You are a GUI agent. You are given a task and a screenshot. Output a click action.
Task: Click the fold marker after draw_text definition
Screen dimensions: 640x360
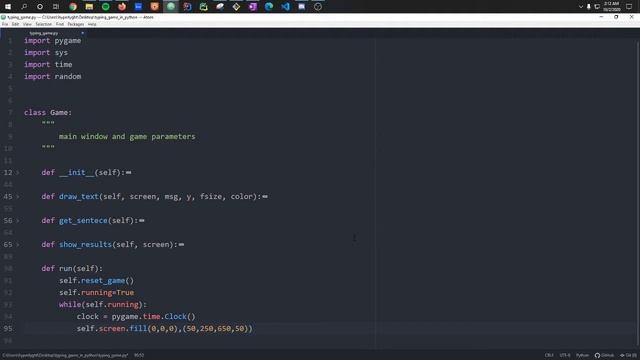pos(265,197)
